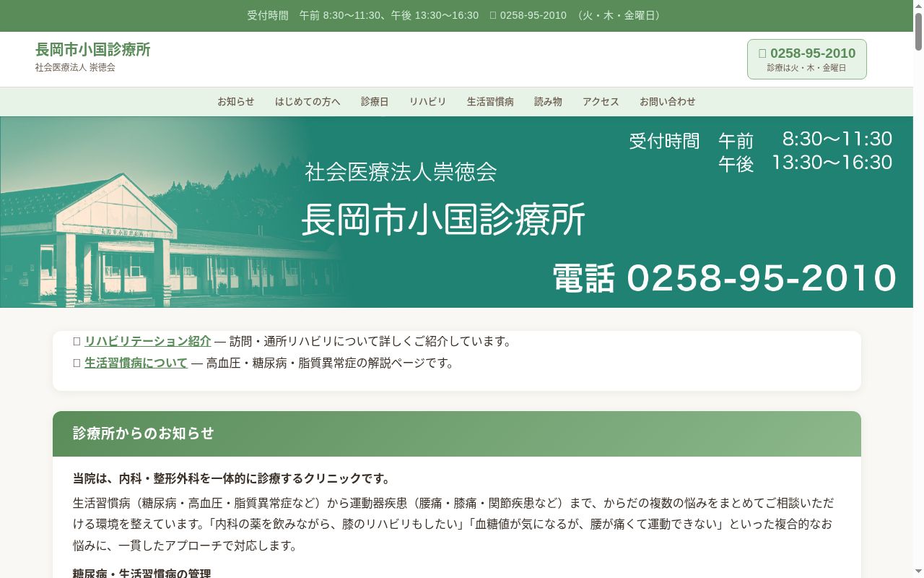Select リハビリ in the navigation bar
924x578 pixels.
tap(428, 102)
